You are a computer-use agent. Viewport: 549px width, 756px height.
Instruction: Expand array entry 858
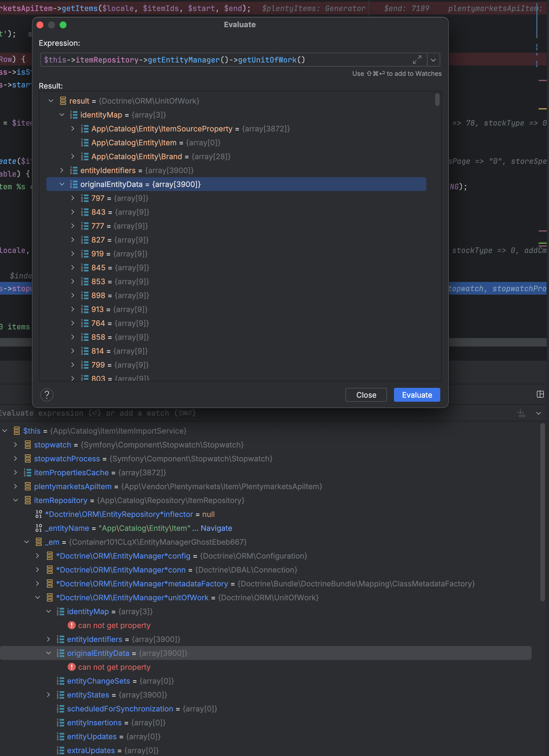[73, 337]
